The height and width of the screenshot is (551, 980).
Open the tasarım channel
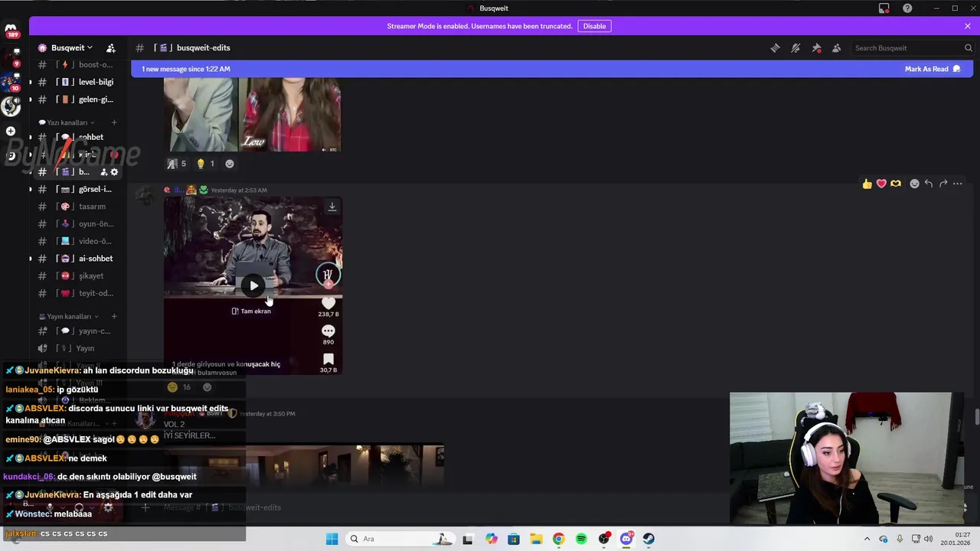point(78,207)
